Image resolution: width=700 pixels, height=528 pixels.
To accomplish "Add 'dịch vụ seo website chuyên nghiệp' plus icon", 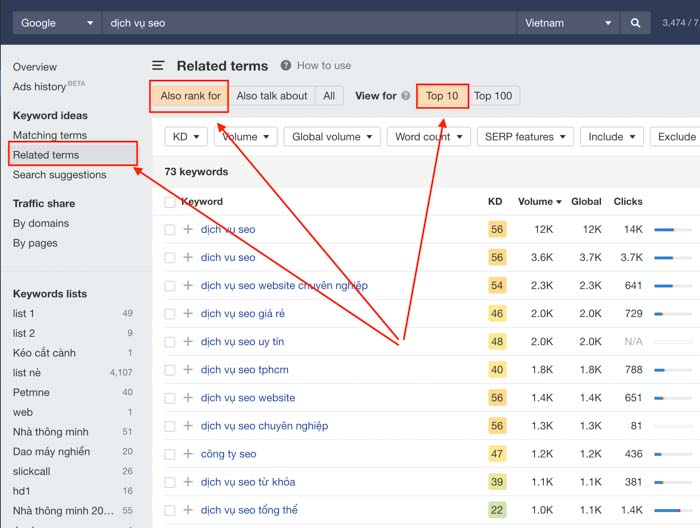I will tap(188, 286).
